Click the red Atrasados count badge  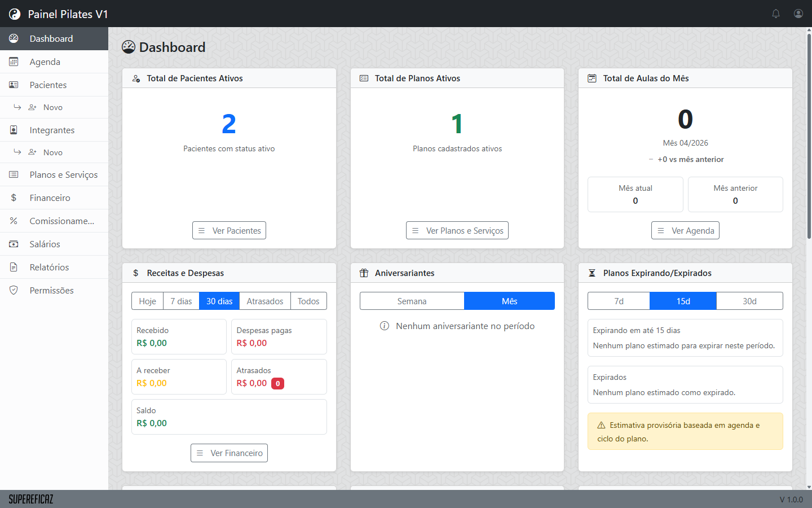(277, 383)
